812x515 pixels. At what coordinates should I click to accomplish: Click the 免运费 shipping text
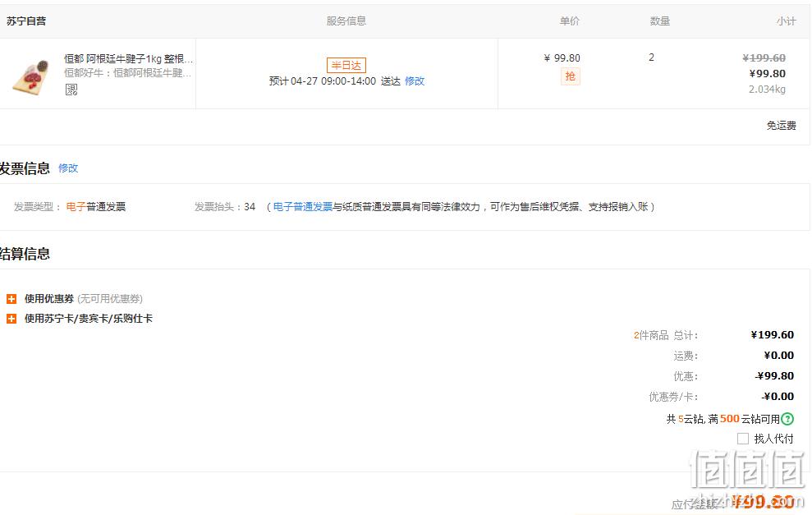[x=782, y=126]
